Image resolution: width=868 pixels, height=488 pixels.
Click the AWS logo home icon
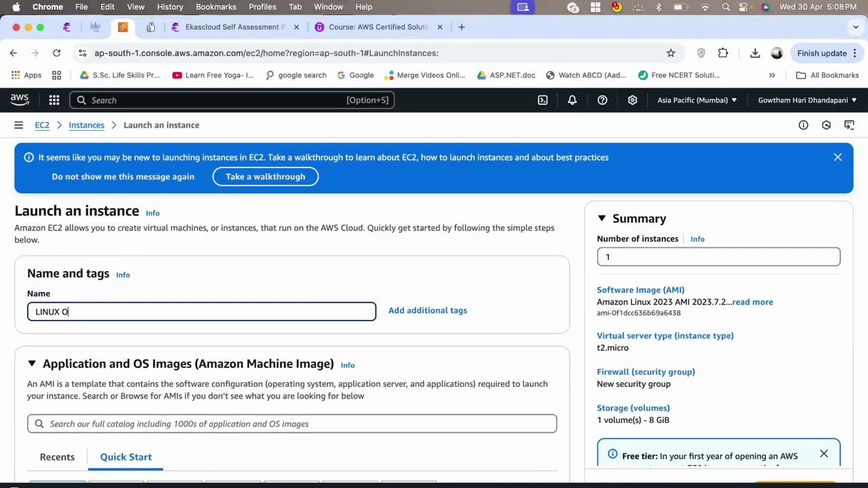click(x=20, y=100)
